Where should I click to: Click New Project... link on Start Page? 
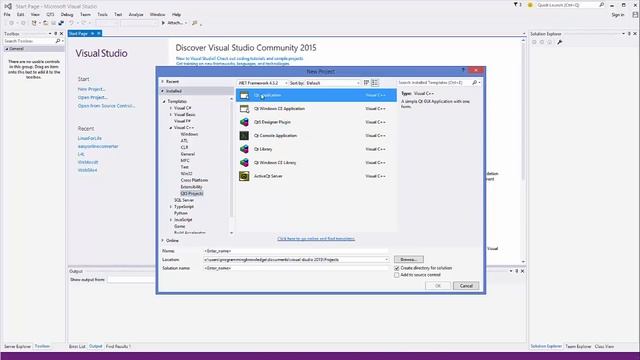click(x=91, y=89)
